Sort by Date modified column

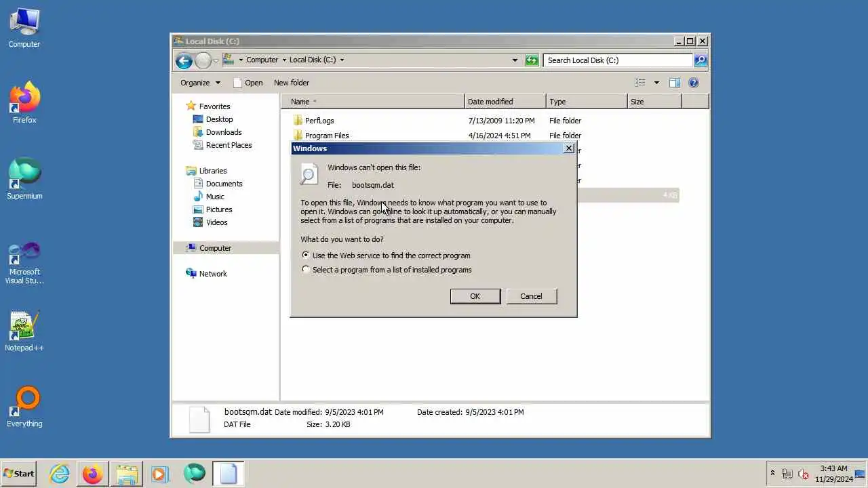(505, 102)
